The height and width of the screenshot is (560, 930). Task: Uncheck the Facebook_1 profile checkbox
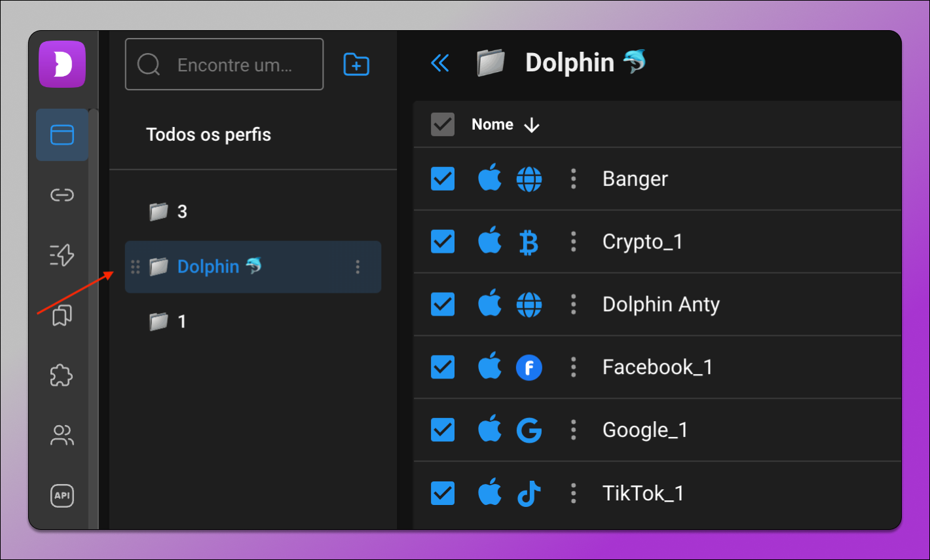(443, 367)
